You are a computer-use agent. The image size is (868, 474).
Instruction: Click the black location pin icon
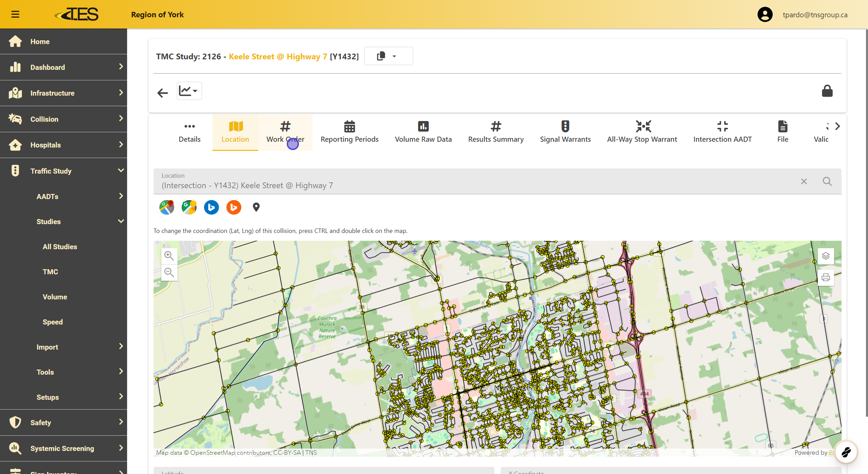[256, 207]
